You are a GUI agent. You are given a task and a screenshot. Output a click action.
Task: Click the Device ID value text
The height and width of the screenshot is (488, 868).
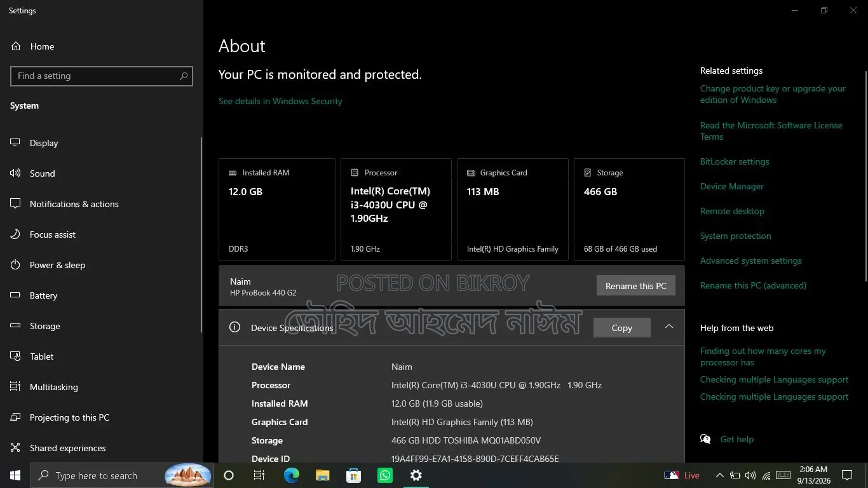pos(475,459)
